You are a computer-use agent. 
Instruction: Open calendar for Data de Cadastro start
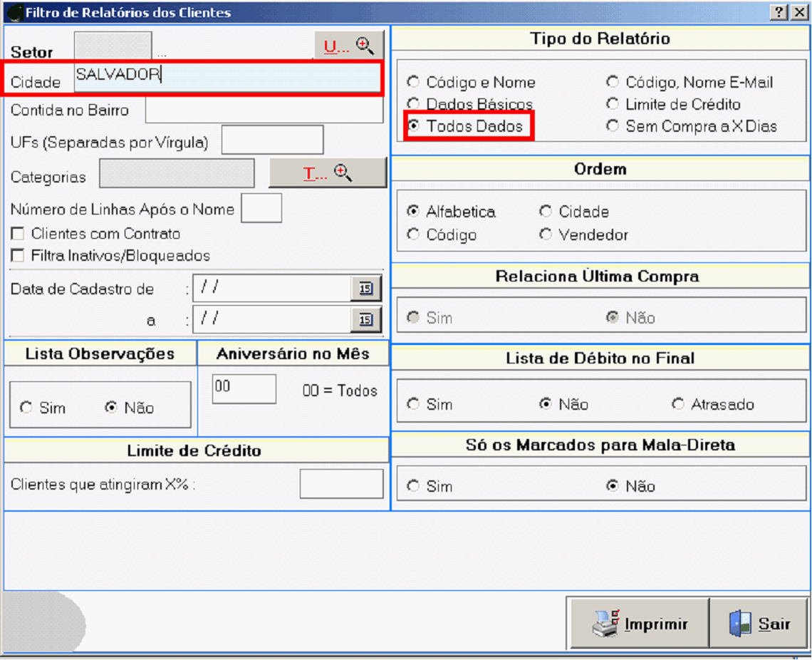(x=365, y=289)
